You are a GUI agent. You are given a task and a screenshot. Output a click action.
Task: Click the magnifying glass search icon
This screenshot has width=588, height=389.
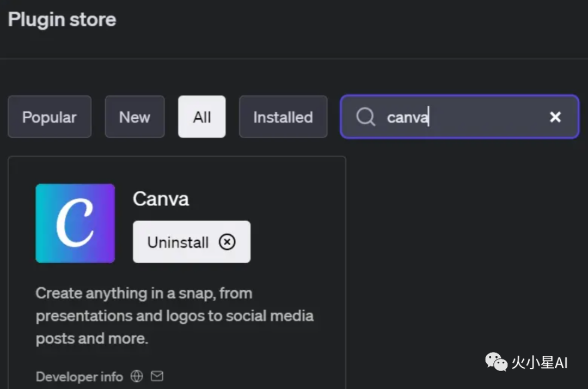[x=366, y=117]
